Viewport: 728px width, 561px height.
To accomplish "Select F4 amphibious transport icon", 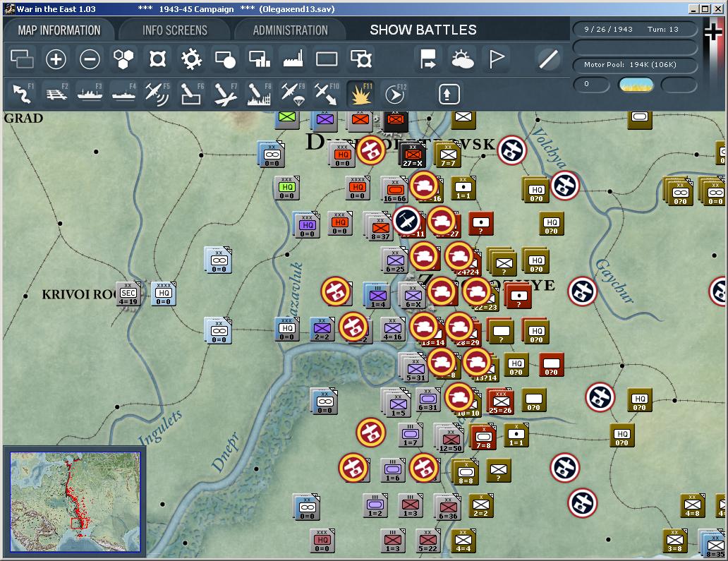I will (x=124, y=93).
